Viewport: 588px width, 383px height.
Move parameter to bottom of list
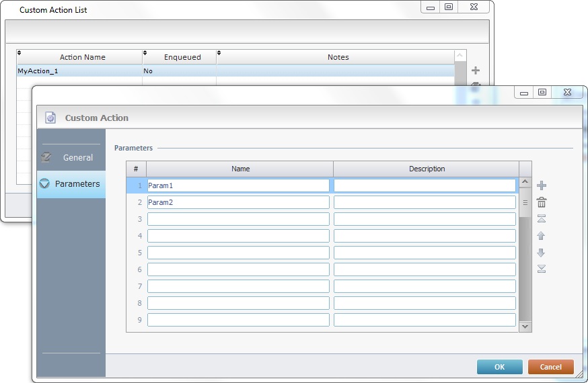(542, 269)
